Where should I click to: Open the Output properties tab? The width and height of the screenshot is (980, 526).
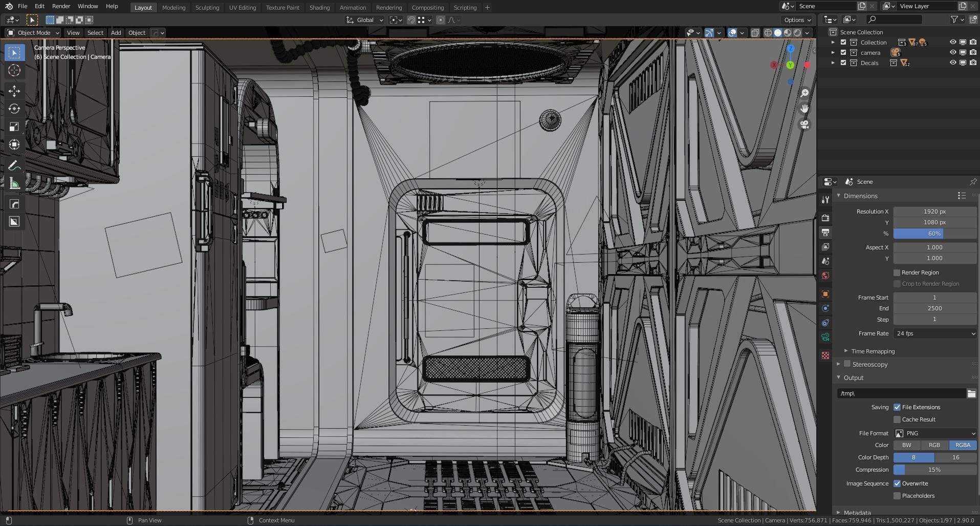[x=825, y=233]
